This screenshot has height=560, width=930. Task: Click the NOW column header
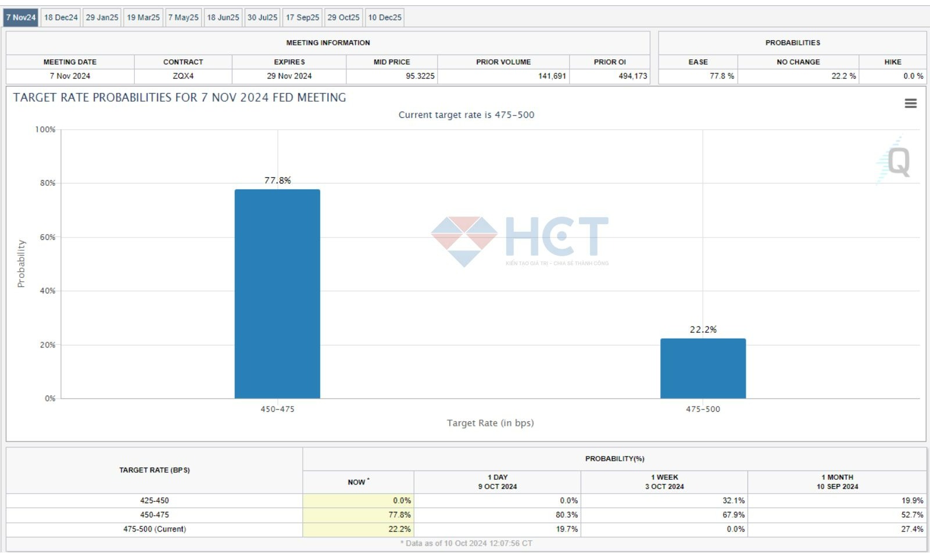click(x=358, y=482)
